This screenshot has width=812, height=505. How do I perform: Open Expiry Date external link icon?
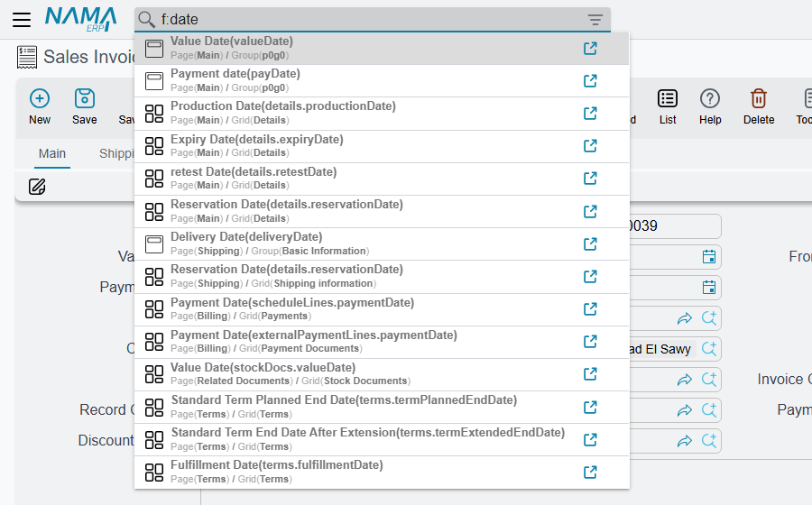[x=590, y=146]
